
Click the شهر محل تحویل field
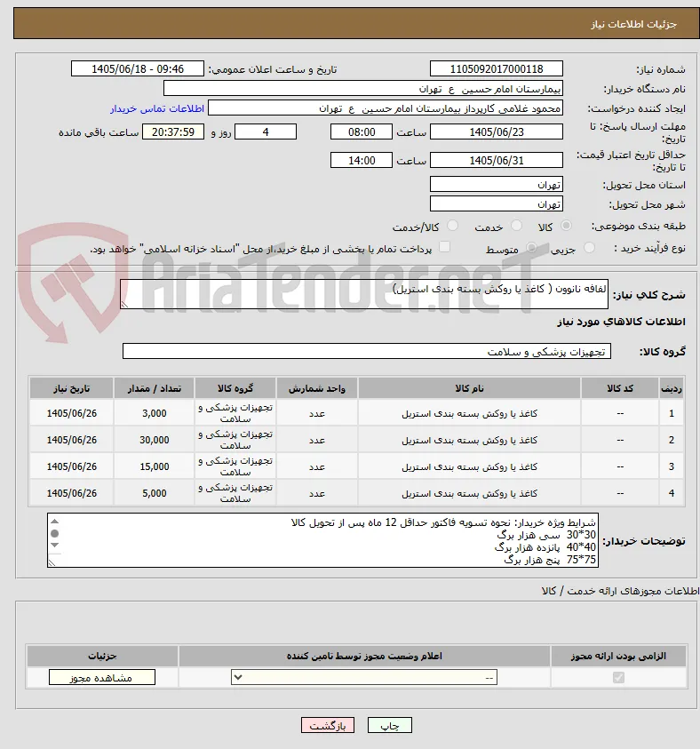pos(496,204)
